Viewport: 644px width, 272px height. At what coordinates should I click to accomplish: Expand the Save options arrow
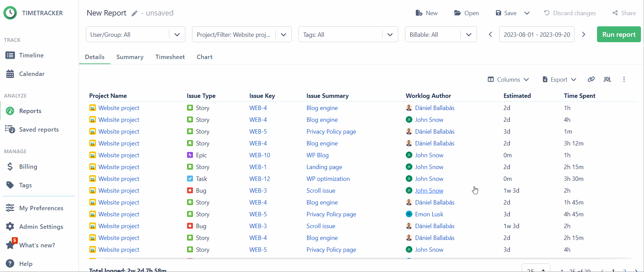[527, 13]
